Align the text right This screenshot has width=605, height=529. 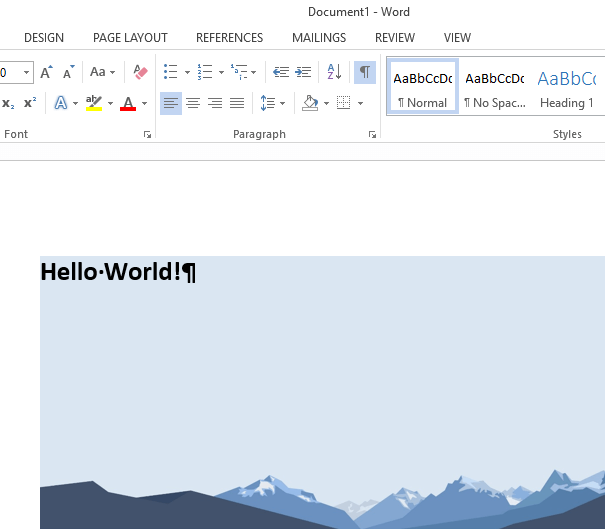tap(215, 103)
